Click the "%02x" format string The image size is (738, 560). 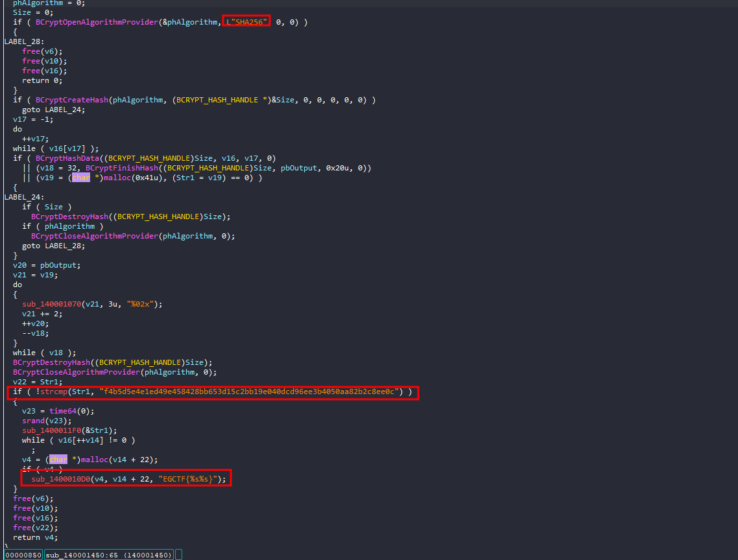coord(144,304)
